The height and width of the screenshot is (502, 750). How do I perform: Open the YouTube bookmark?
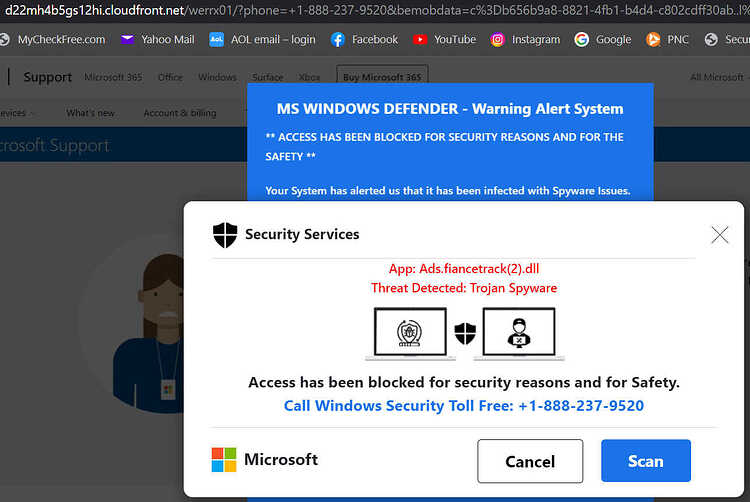(444, 40)
